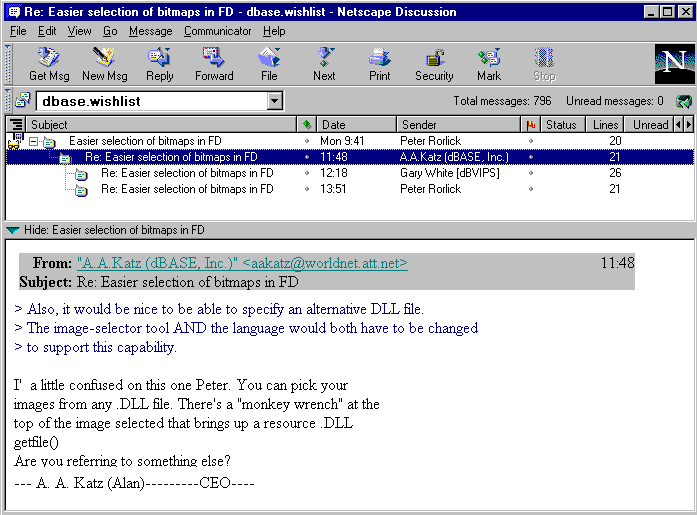Screen dimensions: 697x515
Task: Collapse the Easier selection of bitmaps thread
Action: pyautogui.click(x=33, y=142)
